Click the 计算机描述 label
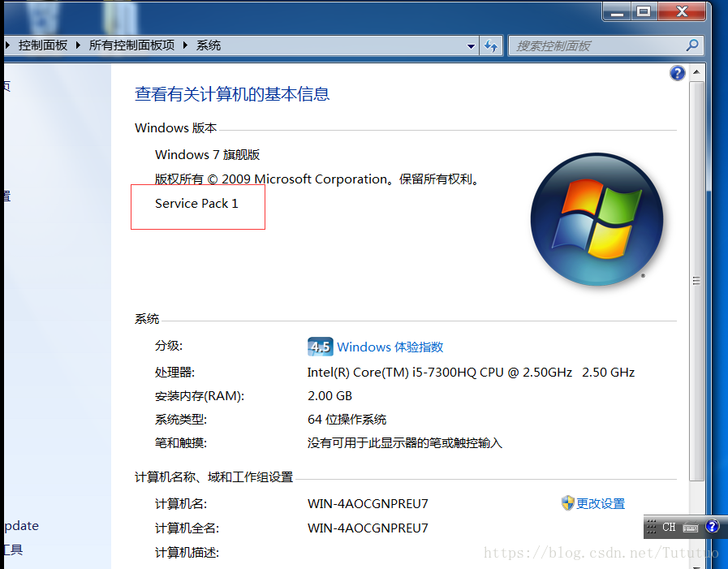The width and height of the screenshot is (728, 569). 187,553
